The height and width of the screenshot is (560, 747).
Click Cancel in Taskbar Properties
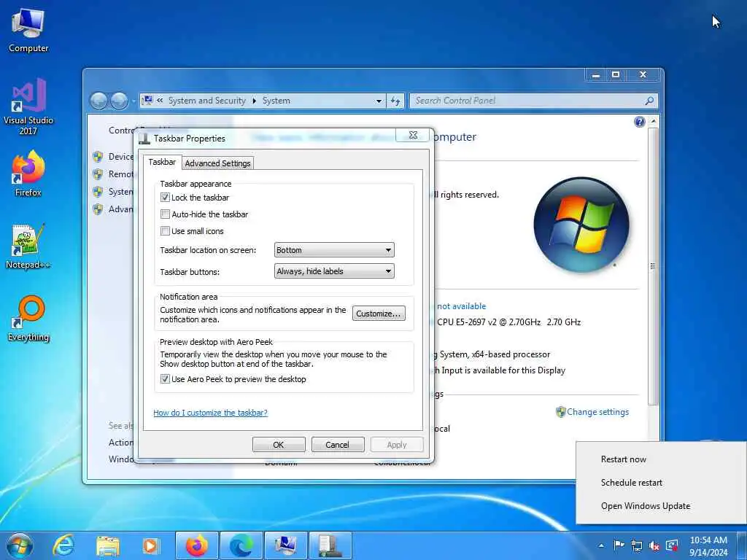(337, 444)
